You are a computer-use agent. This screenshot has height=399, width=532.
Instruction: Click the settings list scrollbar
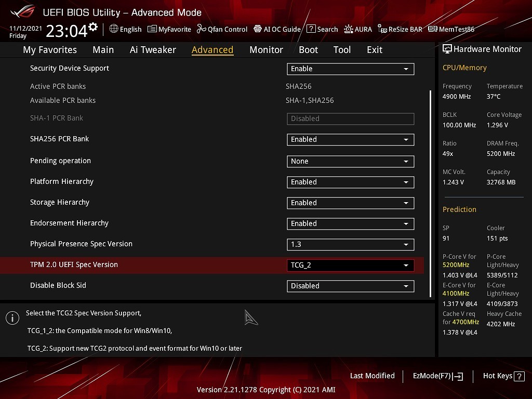(431, 193)
